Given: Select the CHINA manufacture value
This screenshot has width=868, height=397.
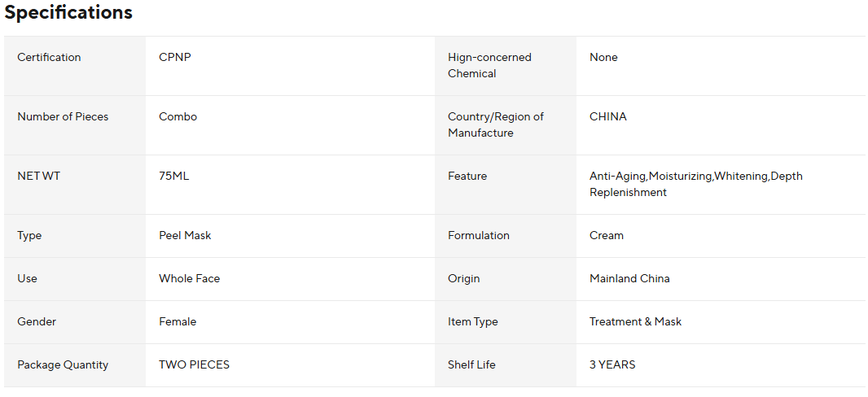Looking at the screenshot, I should pos(608,117).
